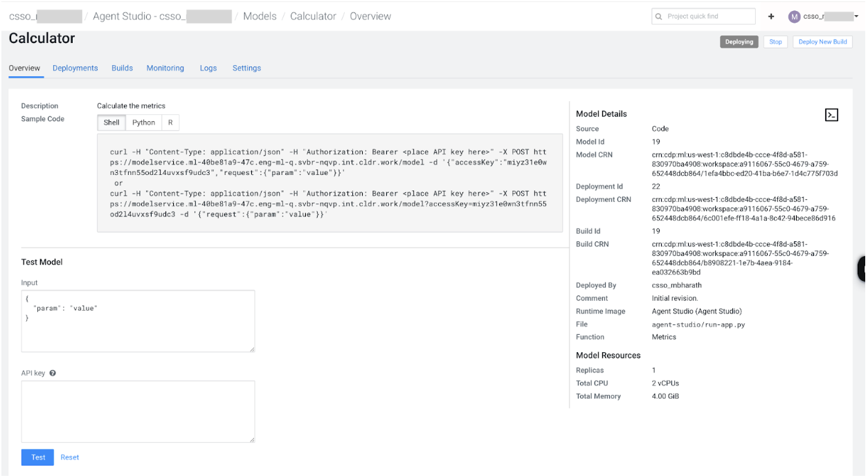Image resolution: width=868 pixels, height=476 pixels.
Task: Switch to the Deployments tab
Action: coord(75,68)
